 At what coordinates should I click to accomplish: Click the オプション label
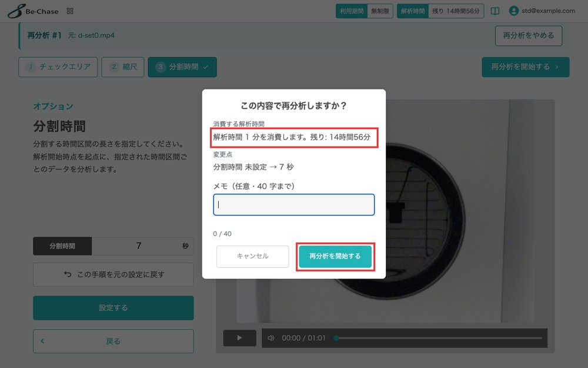pos(54,106)
